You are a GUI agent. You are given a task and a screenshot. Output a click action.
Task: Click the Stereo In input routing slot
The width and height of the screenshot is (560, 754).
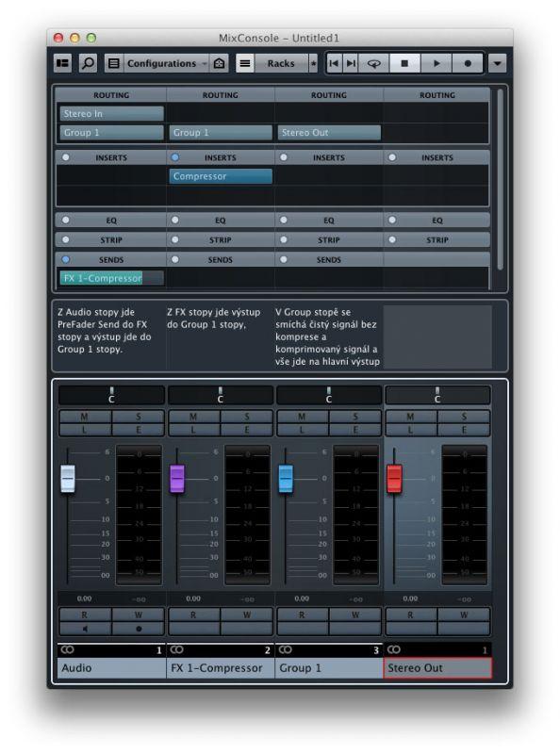coord(111,114)
